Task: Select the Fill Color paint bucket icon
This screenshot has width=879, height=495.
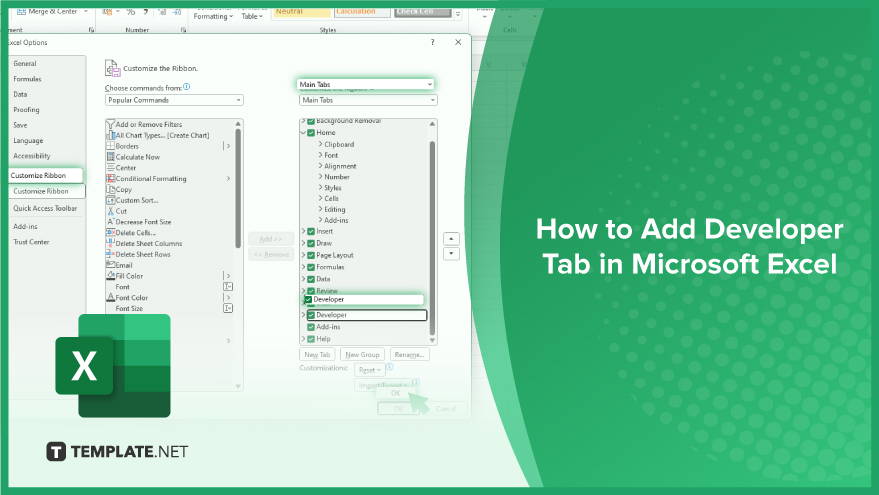Action: pyautogui.click(x=110, y=276)
